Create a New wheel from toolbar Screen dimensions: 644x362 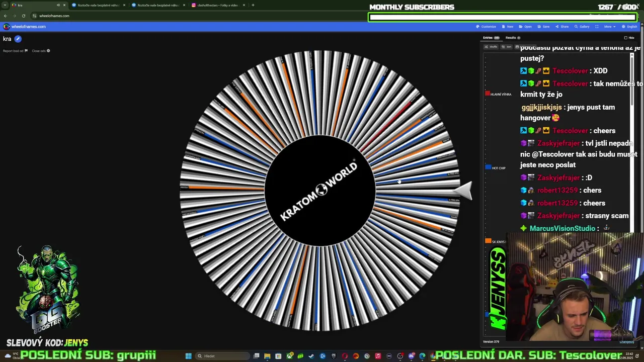pyautogui.click(x=508, y=27)
